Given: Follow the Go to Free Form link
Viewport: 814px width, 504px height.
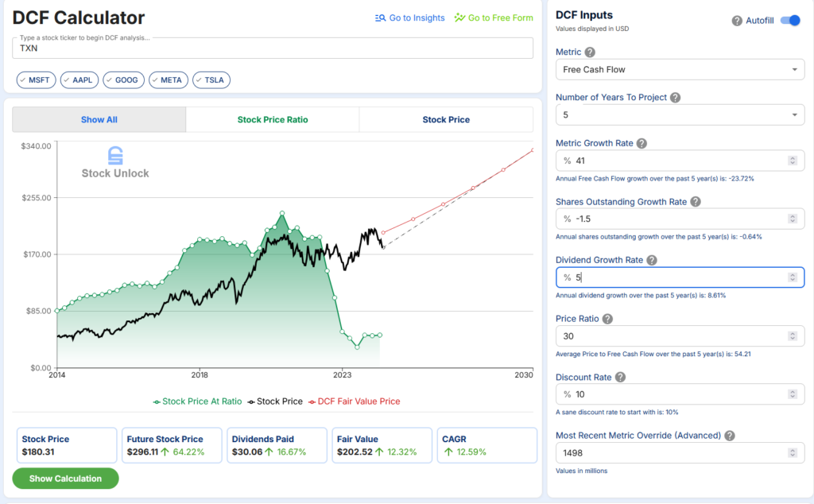Looking at the screenshot, I should click(494, 17).
